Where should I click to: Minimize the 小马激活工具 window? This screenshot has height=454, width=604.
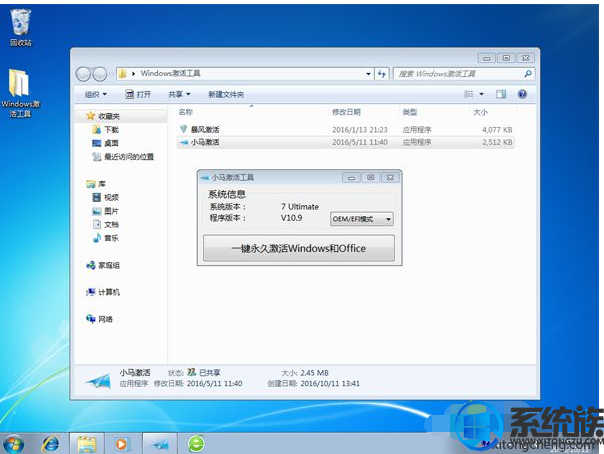[351, 178]
